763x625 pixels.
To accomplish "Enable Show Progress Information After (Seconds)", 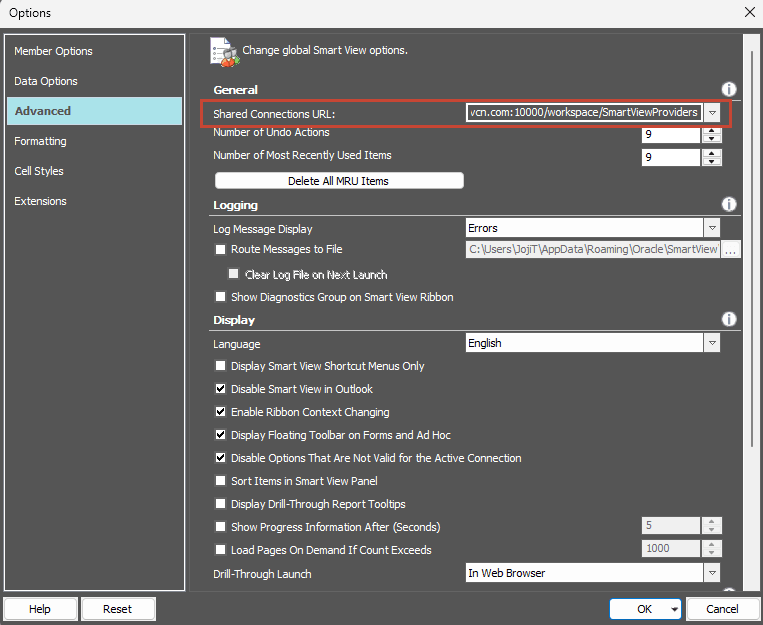I will [x=220, y=526].
